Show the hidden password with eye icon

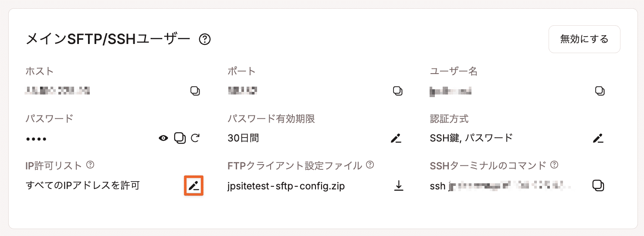(x=163, y=138)
